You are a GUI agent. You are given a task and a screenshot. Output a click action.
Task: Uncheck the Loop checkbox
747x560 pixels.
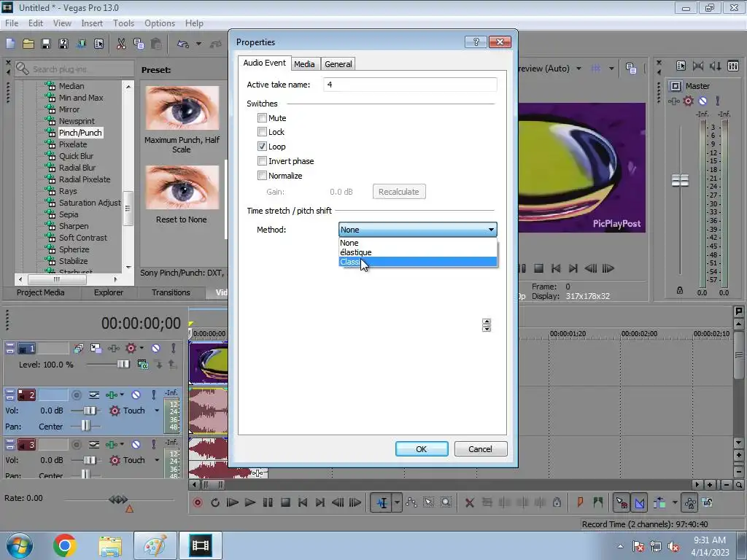click(262, 146)
